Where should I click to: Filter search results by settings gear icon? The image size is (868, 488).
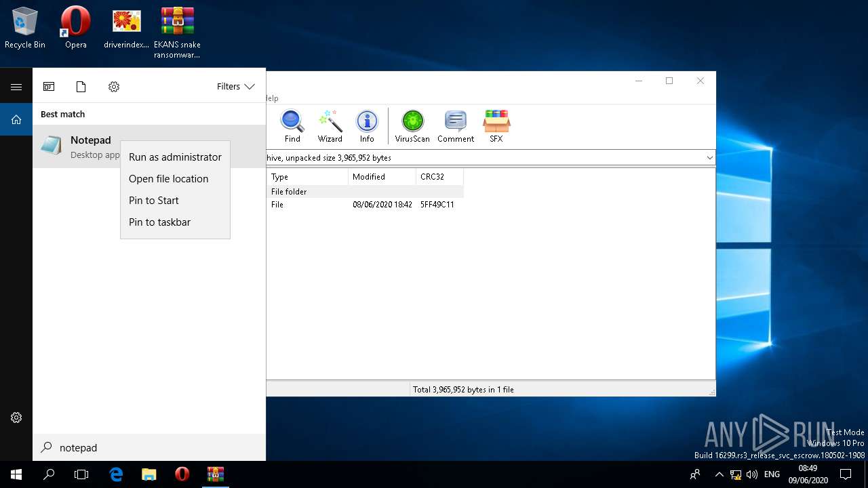point(114,87)
